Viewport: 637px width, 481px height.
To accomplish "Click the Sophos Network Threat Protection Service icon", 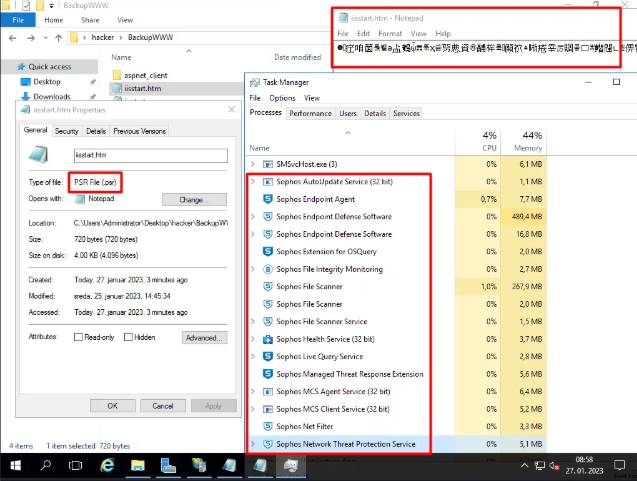I will point(268,444).
